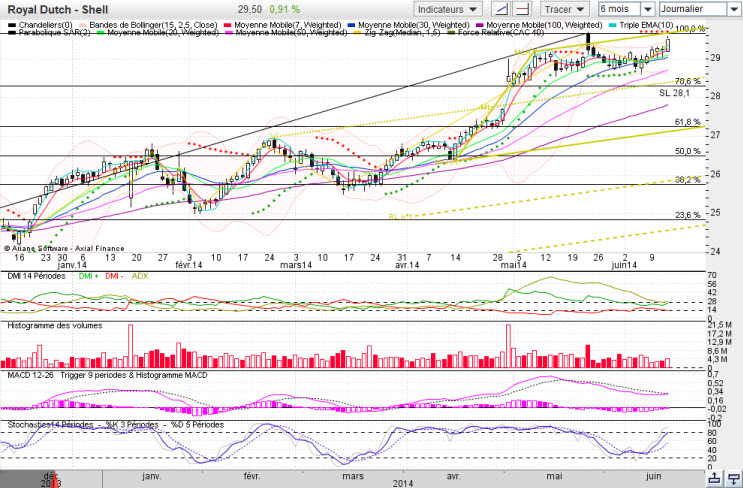Click the Moyenne Mobile(50, Weighted) legend label
743x488 pixels.
tap(291, 33)
